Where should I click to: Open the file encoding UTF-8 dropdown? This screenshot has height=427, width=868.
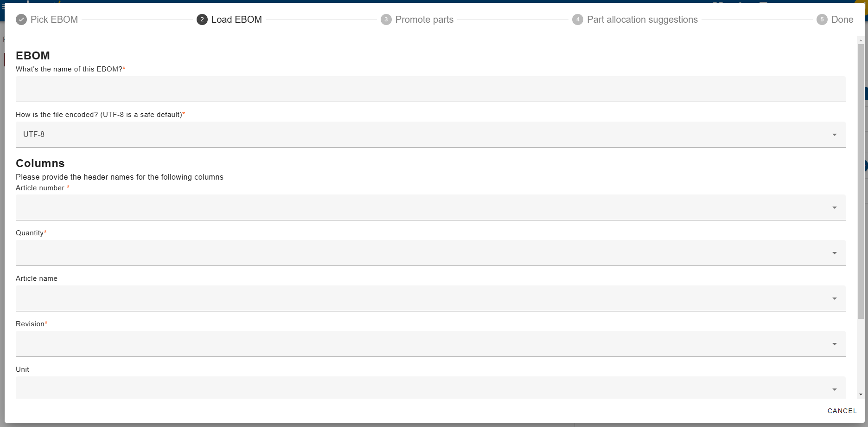click(x=431, y=135)
